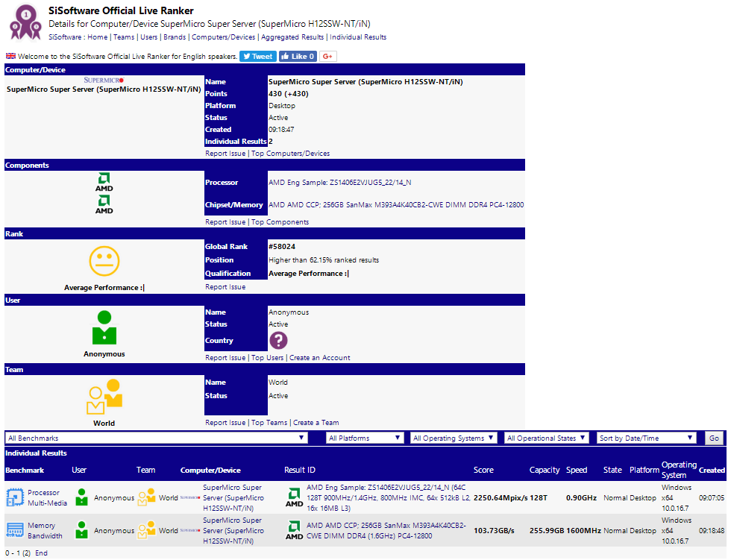Open the Processor Multi-Media benchmark link
The width and height of the screenshot is (731, 560).
click(x=47, y=497)
